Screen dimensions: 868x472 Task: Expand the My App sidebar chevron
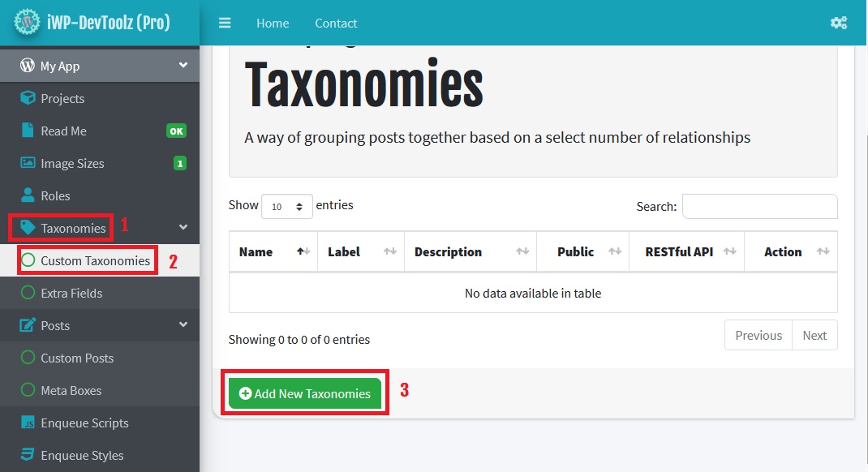[183, 66]
